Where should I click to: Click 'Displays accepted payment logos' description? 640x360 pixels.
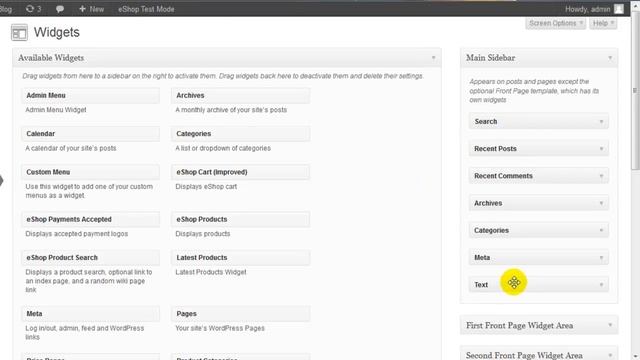77,234
